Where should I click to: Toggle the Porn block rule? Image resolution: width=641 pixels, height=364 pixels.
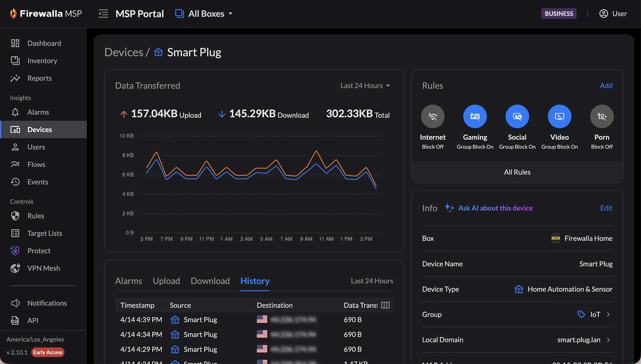[602, 116]
